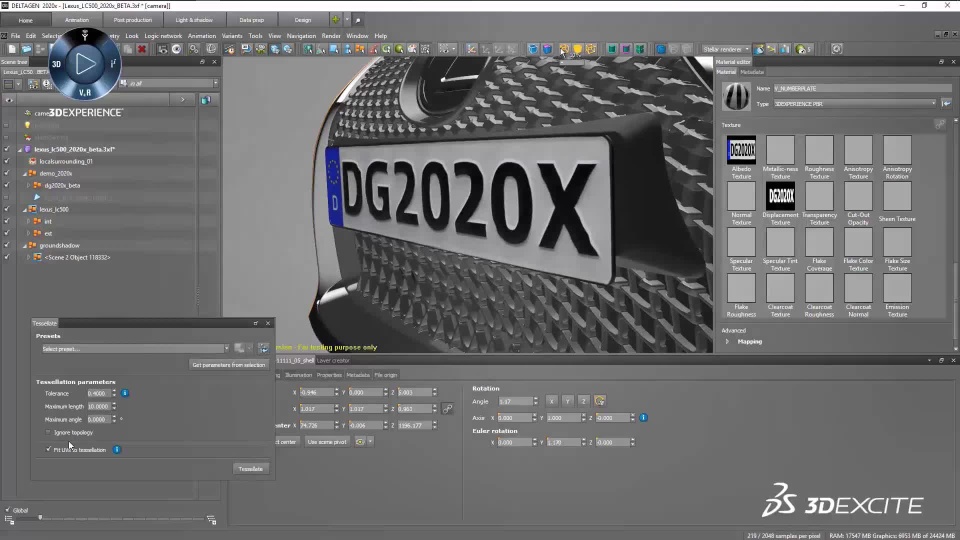Click the New file icon in toolbar
960x540 pixels.
(x=12, y=49)
